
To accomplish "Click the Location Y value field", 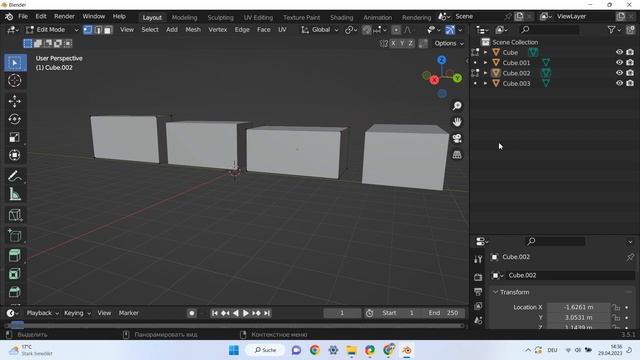I will [x=578, y=317].
